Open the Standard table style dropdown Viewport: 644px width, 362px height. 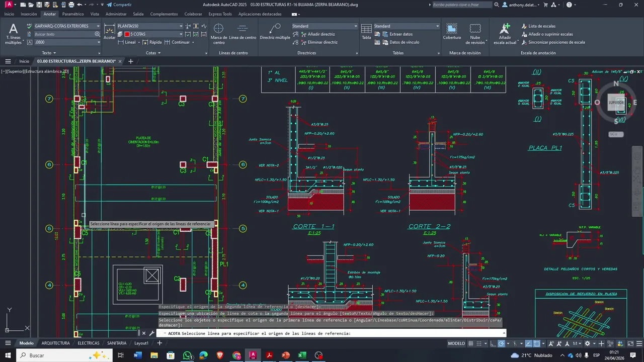438,26
